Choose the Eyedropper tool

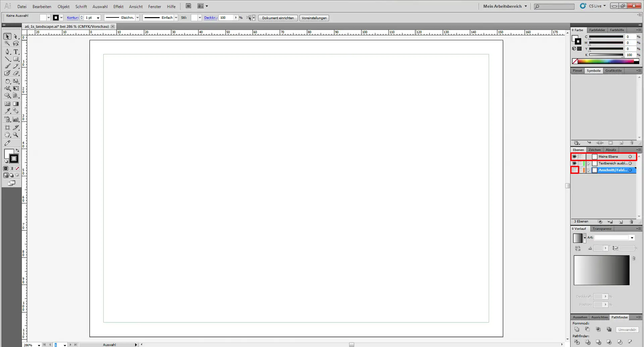[x=7, y=111]
